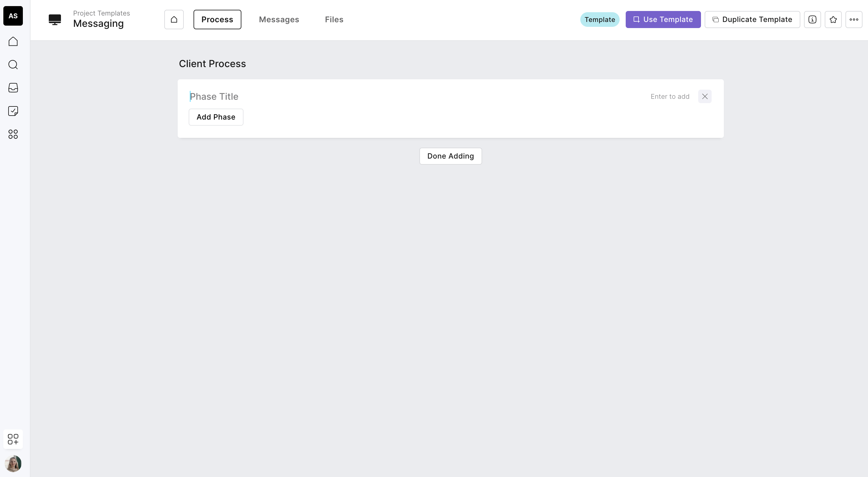This screenshot has width=868, height=477.
Task: Switch to the Files tab
Action: point(334,20)
